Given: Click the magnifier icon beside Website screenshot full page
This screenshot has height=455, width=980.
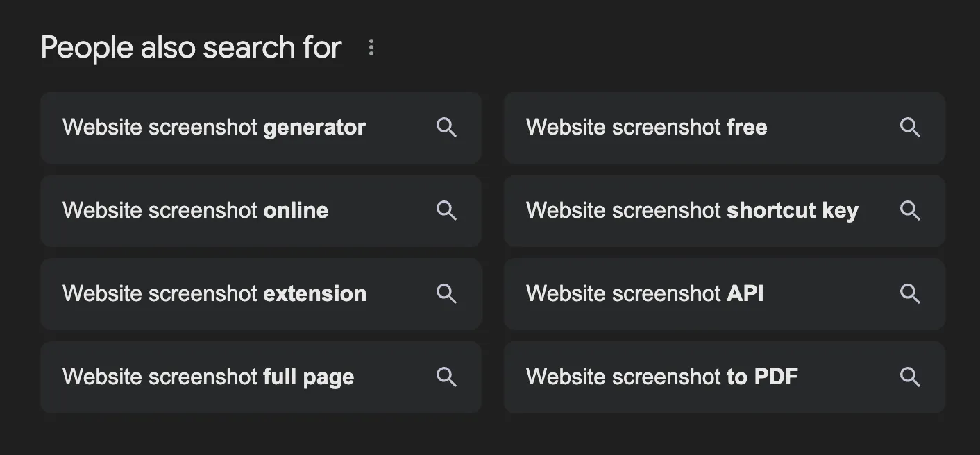Looking at the screenshot, I should pos(447,377).
